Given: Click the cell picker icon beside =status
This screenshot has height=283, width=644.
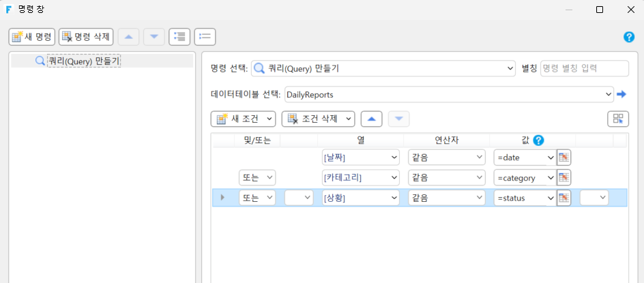Looking at the screenshot, I should (x=564, y=198).
